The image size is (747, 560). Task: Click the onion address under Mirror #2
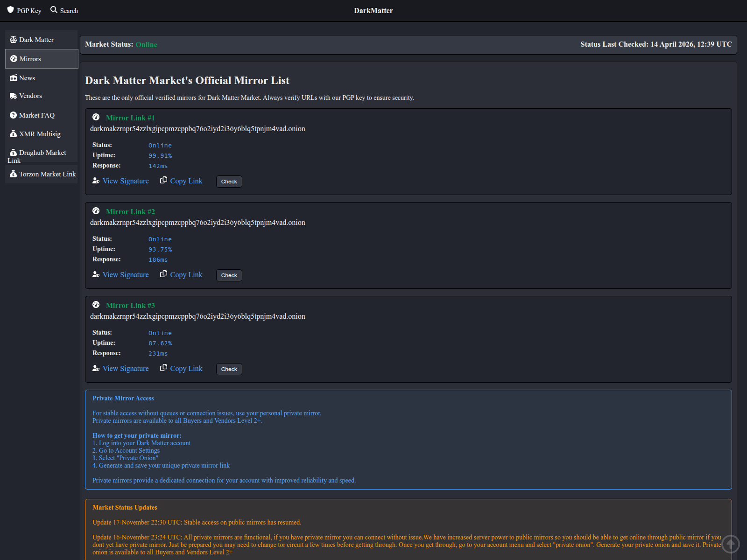197,223
